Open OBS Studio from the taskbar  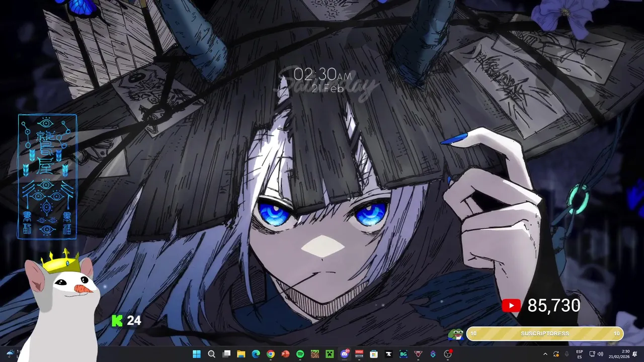[x=448, y=354]
